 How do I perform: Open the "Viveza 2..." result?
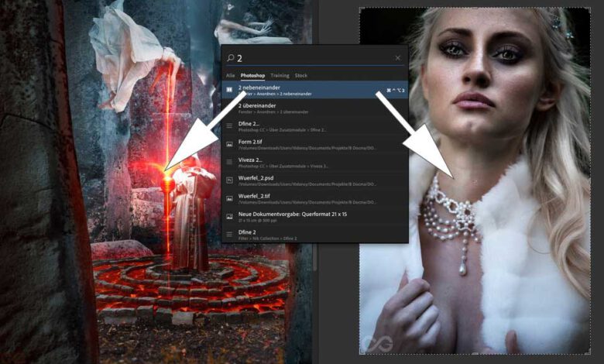(x=314, y=163)
